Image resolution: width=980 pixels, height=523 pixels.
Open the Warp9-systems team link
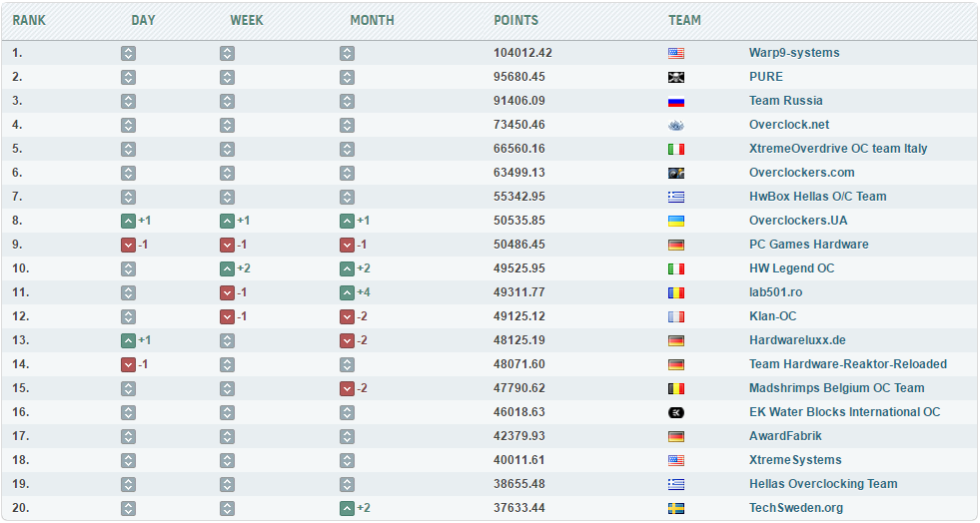(794, 53)
